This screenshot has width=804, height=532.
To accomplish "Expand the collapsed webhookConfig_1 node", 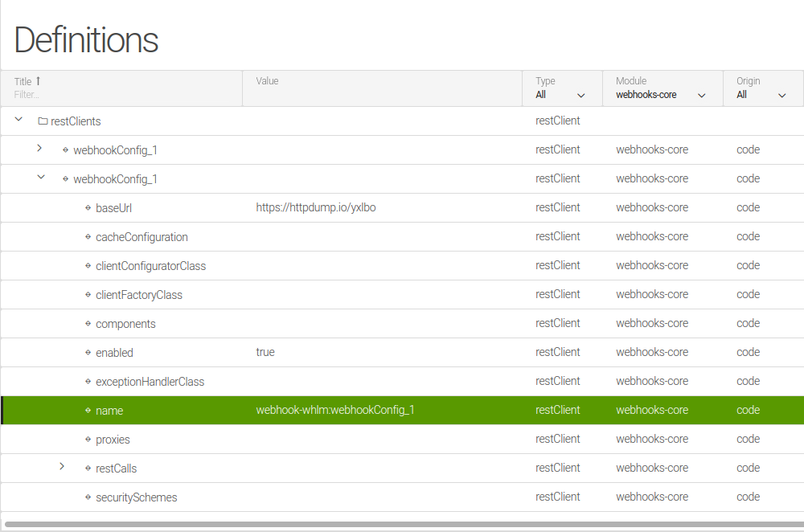I will (x=39, y=148).
